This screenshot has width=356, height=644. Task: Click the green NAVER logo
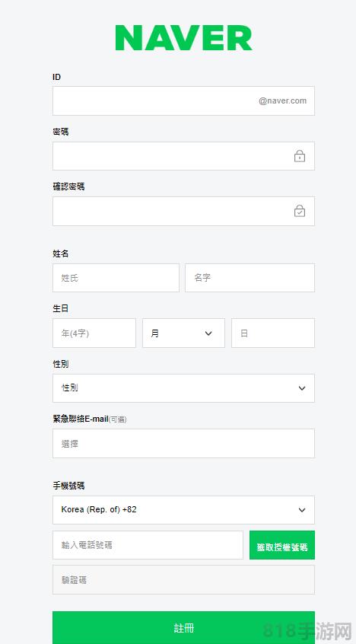(183, 38)
